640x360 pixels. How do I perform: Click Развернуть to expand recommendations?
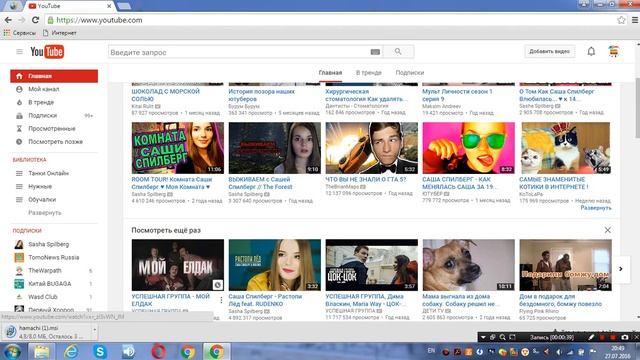tap(596, 208)
